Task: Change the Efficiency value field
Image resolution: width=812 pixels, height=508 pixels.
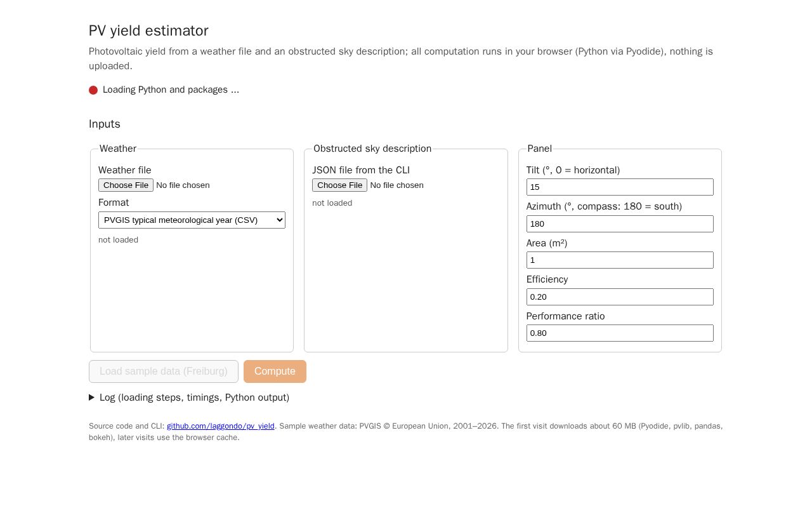Action: (x=620, y=297)
